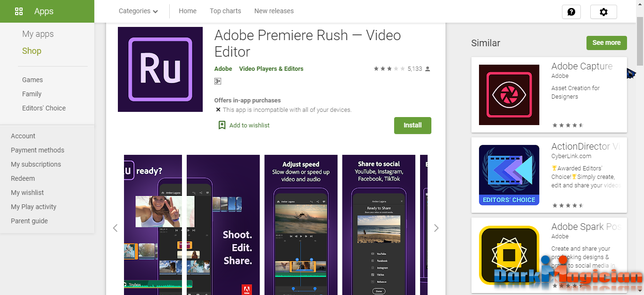The height and width of the screenshot is (295, 644).
Task: Open the Account link
Action: pyautogui.click(x=23, y=136)
